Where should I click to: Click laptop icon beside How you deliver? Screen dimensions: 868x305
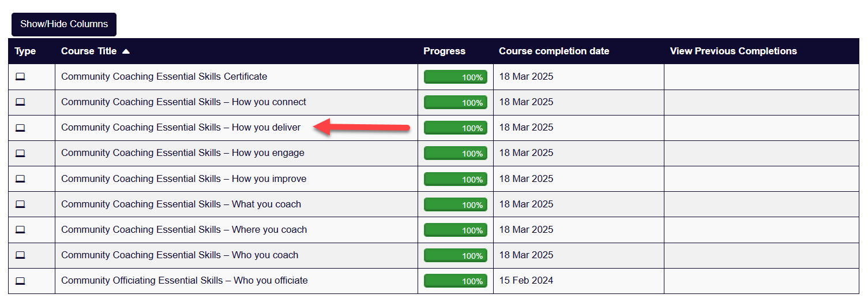click(x=20, y=128)
